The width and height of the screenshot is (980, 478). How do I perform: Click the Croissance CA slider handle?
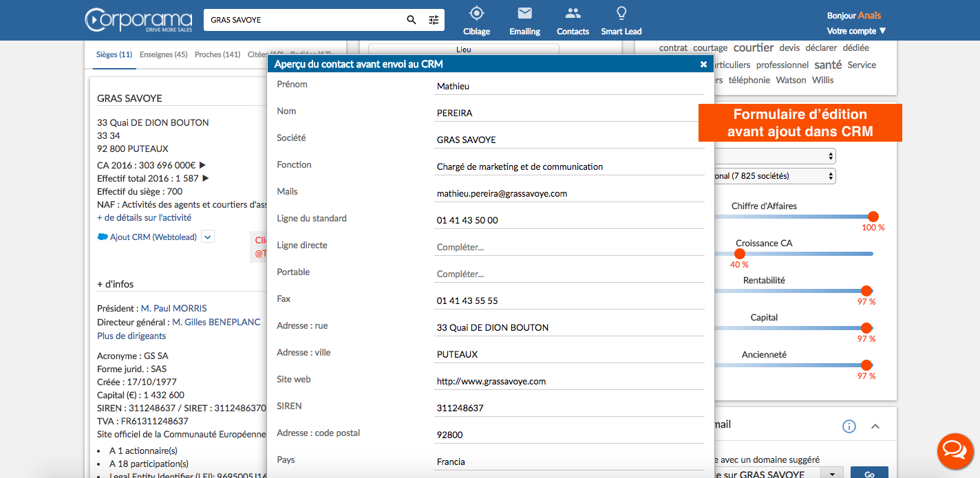tap(739, 254)
